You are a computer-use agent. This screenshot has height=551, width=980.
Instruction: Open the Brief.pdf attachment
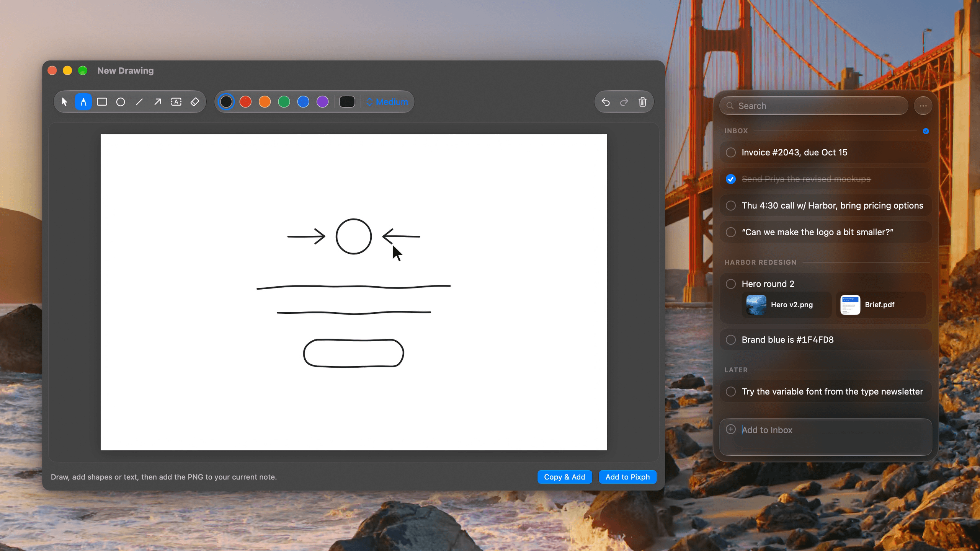pyautogui.click(x=880, y=305)
